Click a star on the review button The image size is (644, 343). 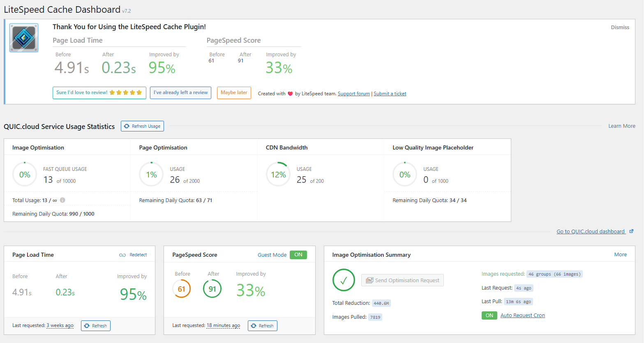point(119,93)
